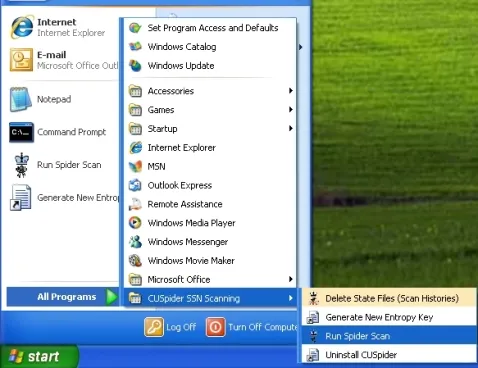Click Outlook Express icon
This screenshot has height=368, width=478.
135,185
